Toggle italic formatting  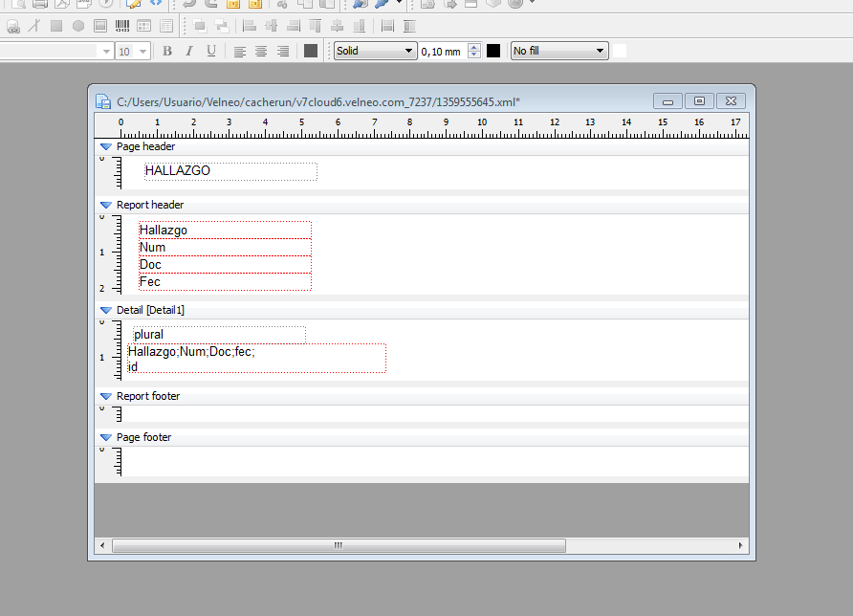188,51
